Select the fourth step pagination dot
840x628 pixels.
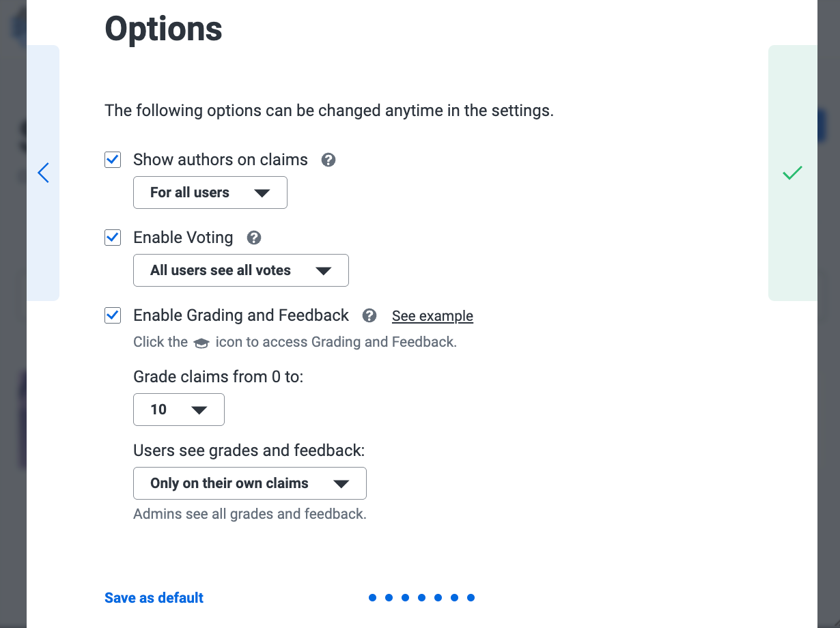(x=421, y=598)
